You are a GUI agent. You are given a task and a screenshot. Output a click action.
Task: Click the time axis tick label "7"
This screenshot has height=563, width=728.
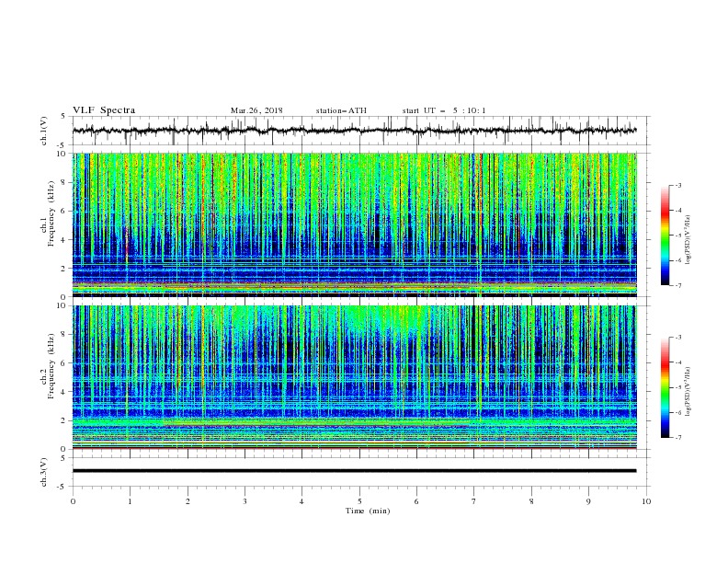point(474,501)
